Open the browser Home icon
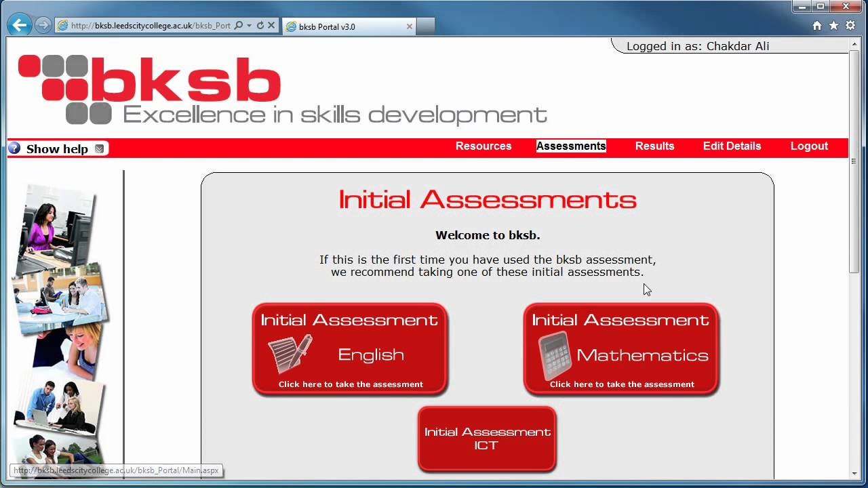This screenshot has height=488, width=868. (x=817, y=26)
